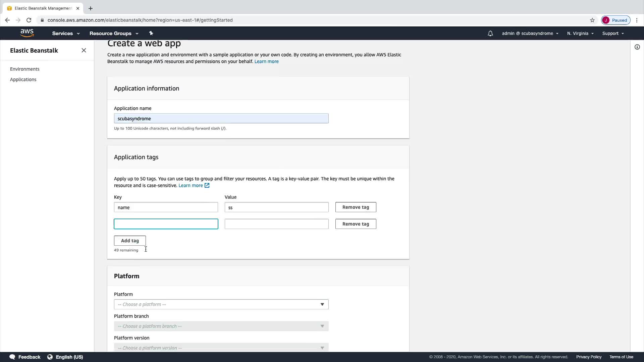
Task: Remove the name/ss tag row
Action: 356,207
